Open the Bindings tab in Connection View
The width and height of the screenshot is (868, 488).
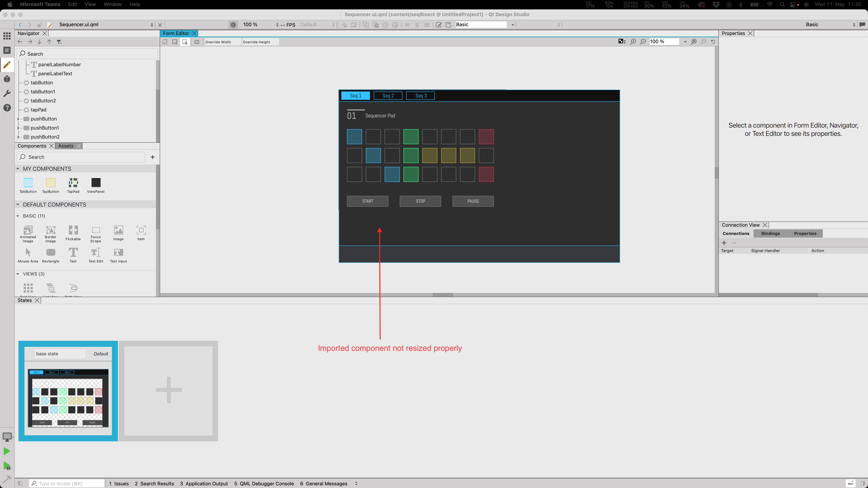pos(770,233)
